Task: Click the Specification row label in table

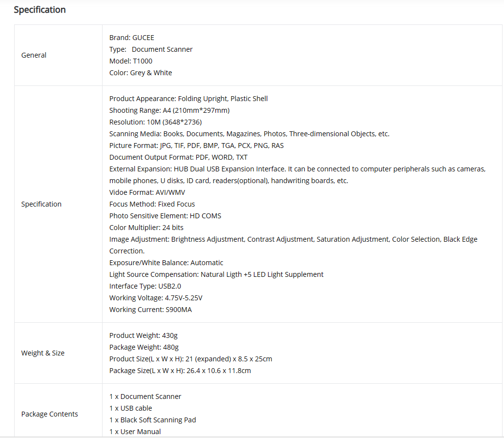Action: tap(41, 204)
